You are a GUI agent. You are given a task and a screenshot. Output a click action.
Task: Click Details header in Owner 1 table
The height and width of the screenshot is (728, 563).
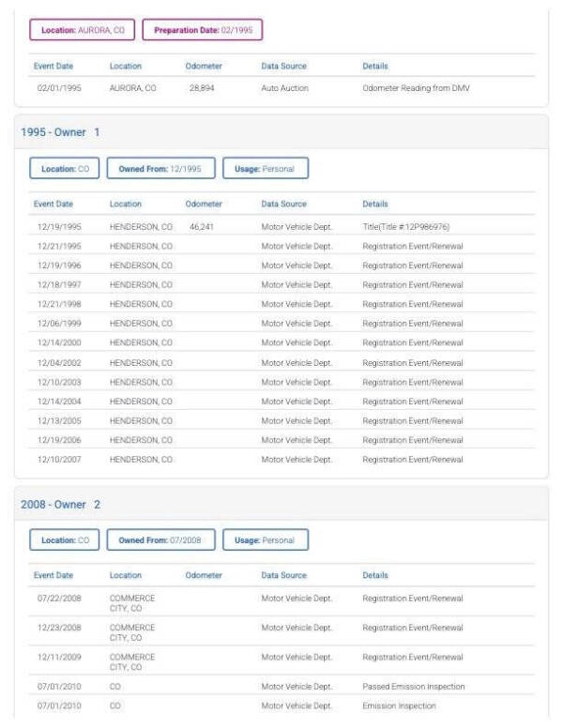click(375, 204)
